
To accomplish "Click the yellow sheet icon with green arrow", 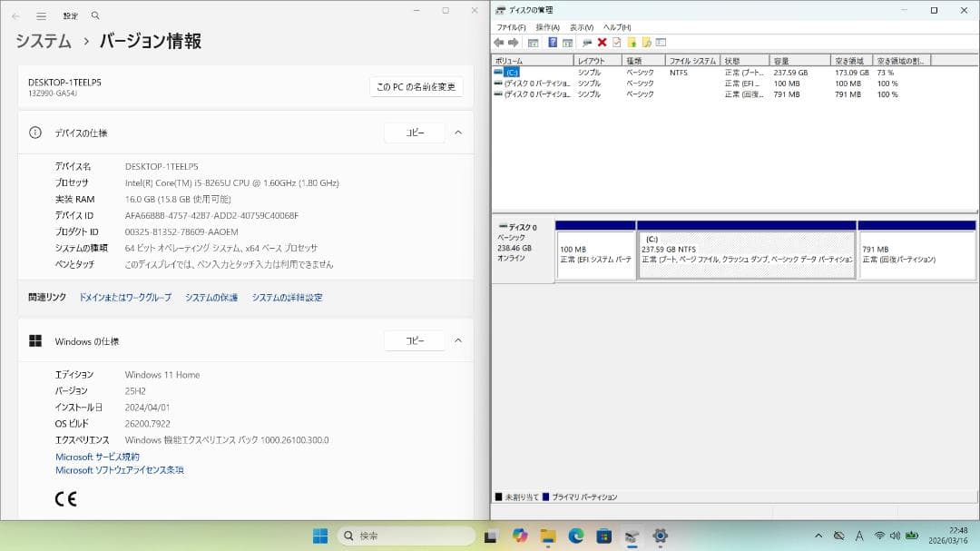I will [x=632, y=43].
